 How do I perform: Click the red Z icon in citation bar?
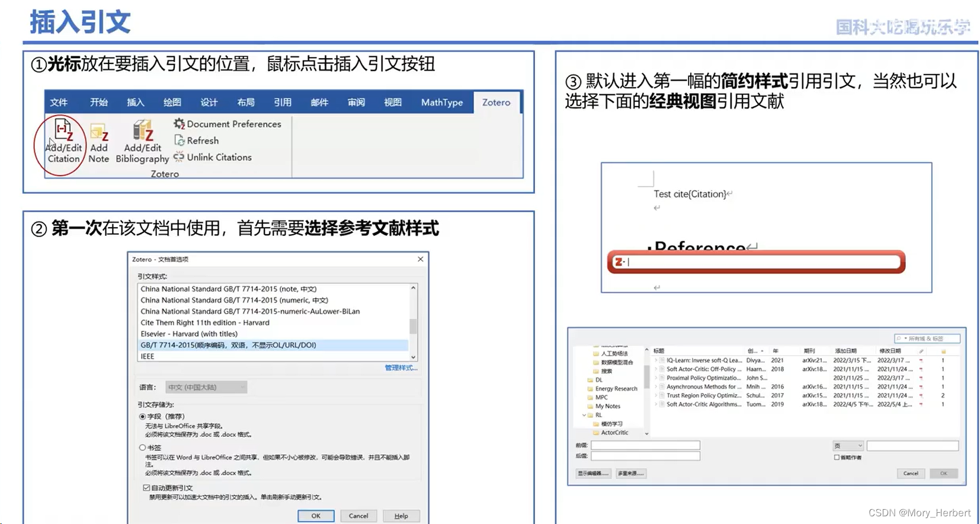[x=619, y=261]
